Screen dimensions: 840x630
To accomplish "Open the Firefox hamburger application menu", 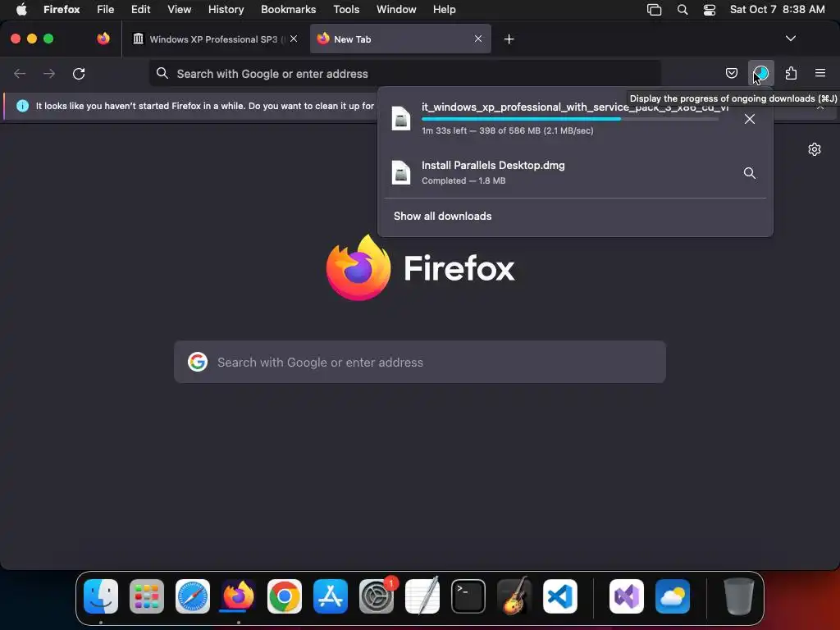I will click(819, 73).
